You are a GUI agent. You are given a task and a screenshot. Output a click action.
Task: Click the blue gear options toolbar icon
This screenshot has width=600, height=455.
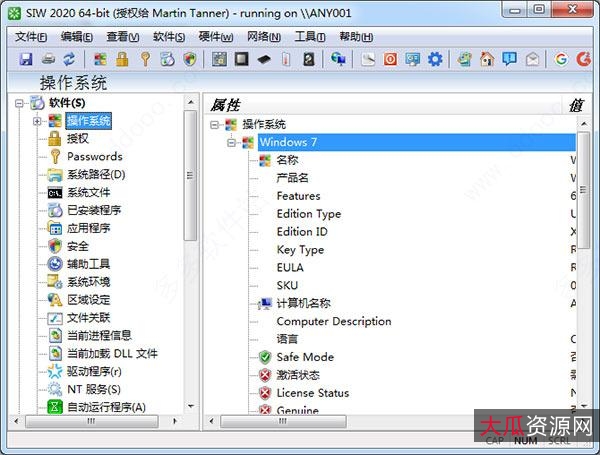pos(435,59)
